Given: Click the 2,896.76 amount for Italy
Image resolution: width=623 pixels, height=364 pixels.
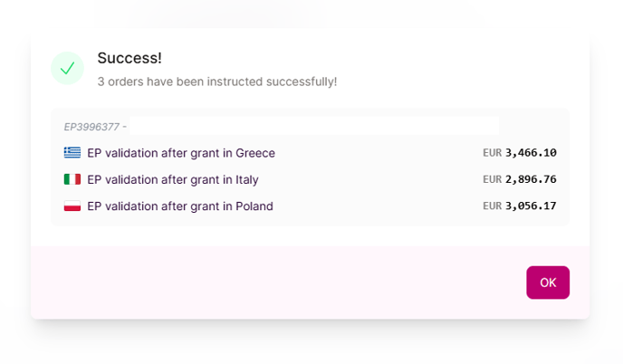Looking at the screenshot, I should coord(531,179).
